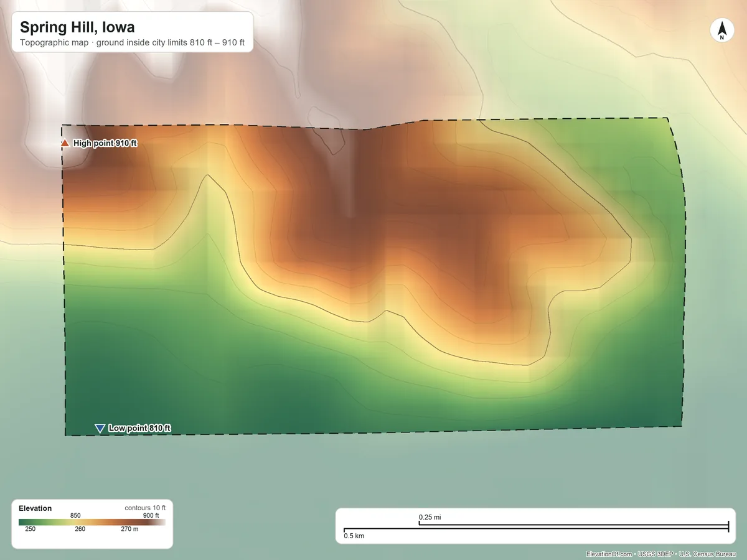
Task: Click the '250' meter legend value
Action: tap(30, 530)
